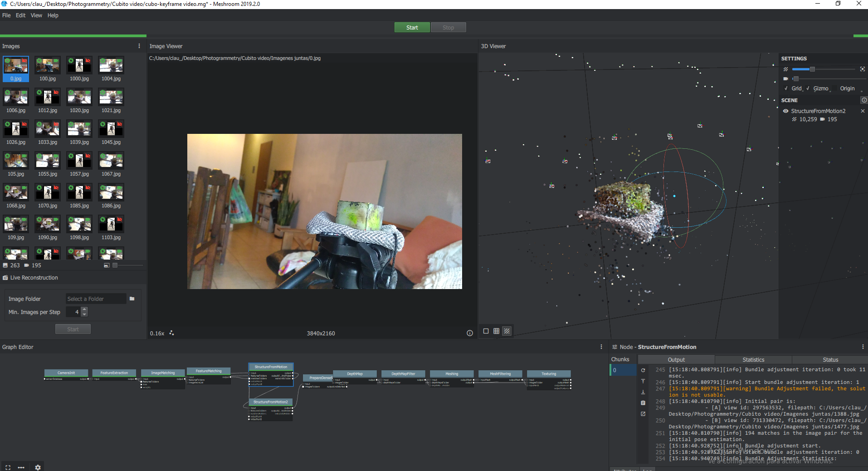Click the image metadata info icon
868x471 pixels.
tap(470, 333)
